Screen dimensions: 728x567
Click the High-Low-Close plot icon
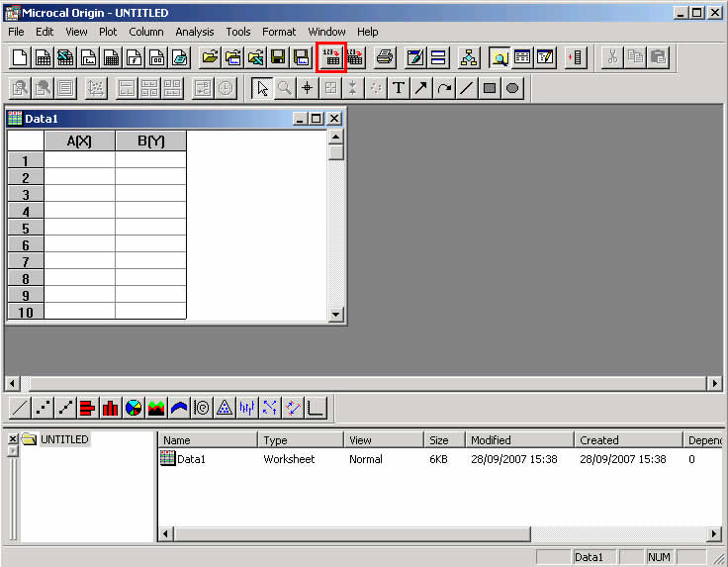click(247, 408)
